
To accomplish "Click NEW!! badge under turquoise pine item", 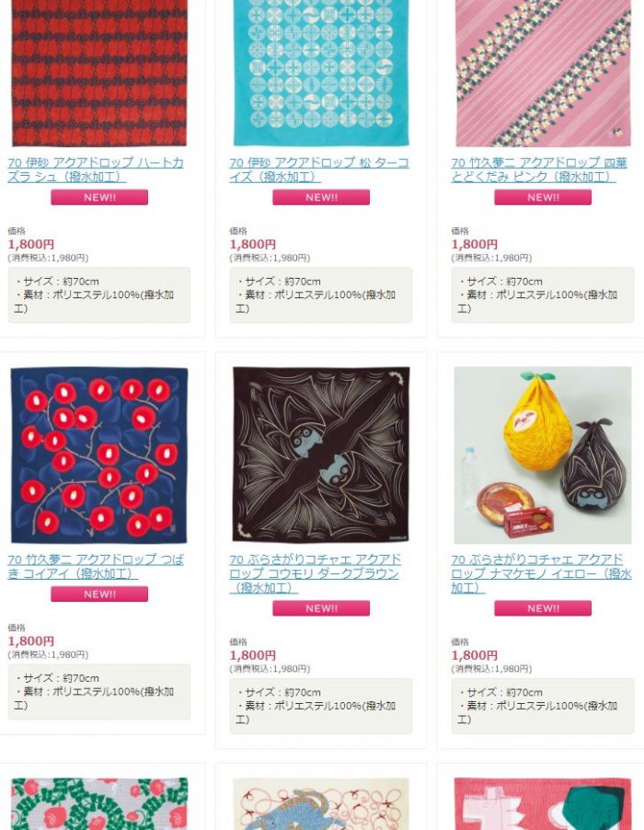I will [321, 198].
